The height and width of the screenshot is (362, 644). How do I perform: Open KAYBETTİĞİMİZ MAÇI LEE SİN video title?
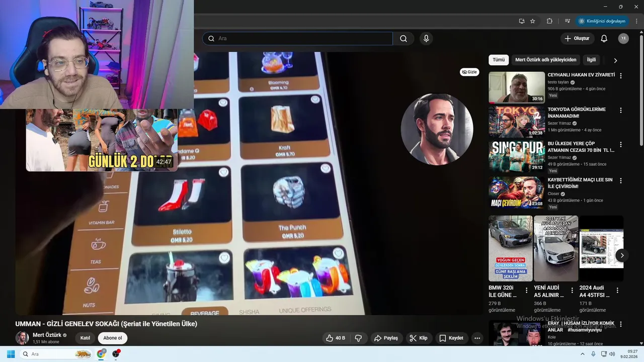click(580, 183)
